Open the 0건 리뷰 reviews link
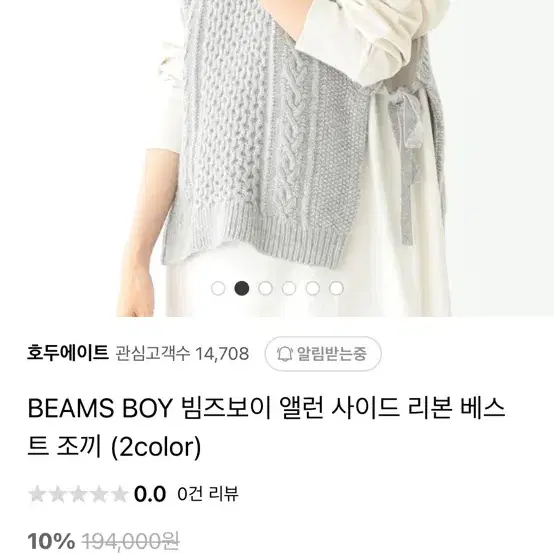Viewport: 554px width, 554px height. [x=208, y=494]
